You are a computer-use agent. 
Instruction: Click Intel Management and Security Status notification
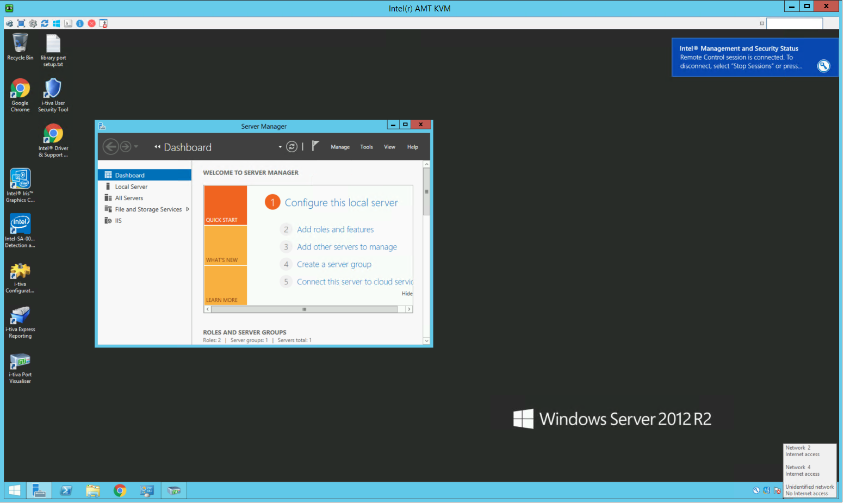pyautogui.click(x=755, y=57)
